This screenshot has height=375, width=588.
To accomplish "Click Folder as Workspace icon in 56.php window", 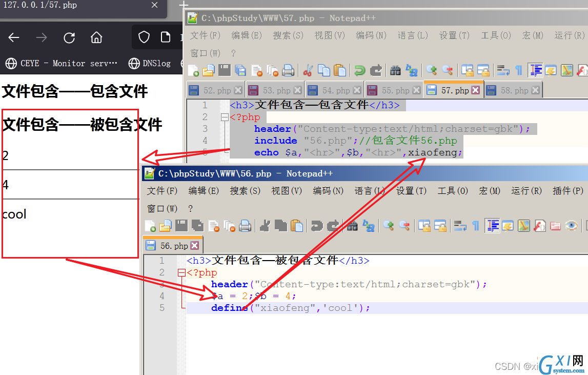I will (555, 226).
